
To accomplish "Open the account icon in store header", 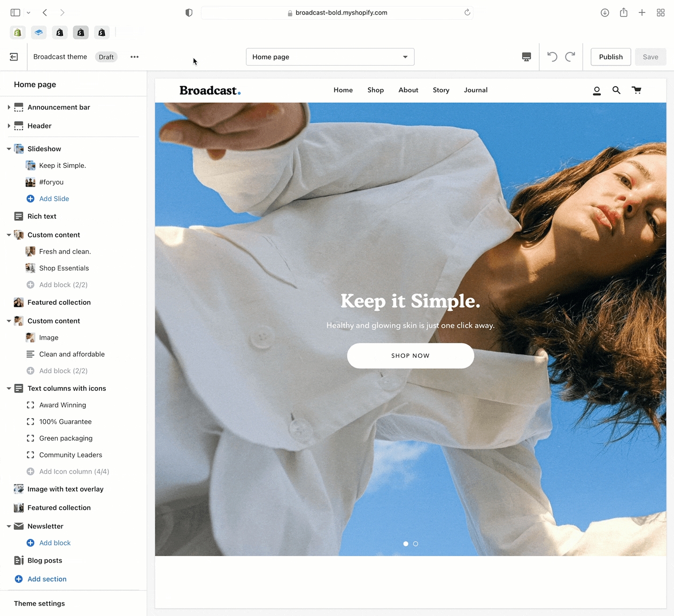I will click(597, 91).
